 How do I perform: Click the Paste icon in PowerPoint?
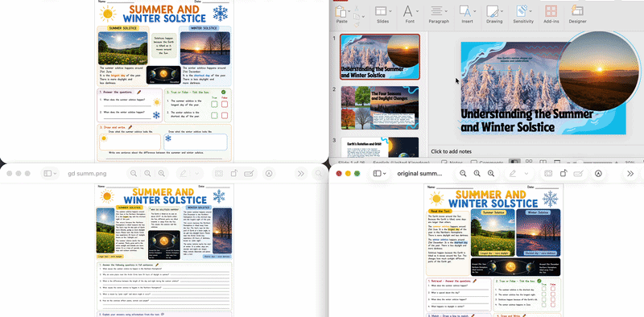(x=341, y=11)
